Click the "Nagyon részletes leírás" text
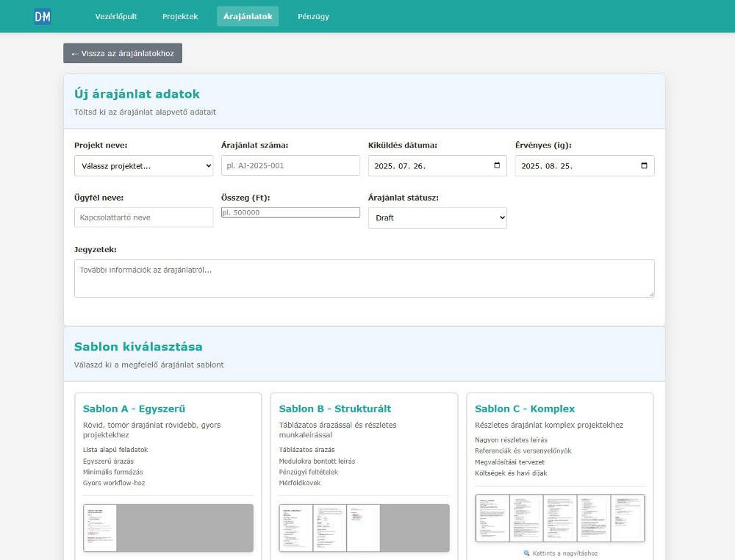The image size is (735, 560). [511, 440]
